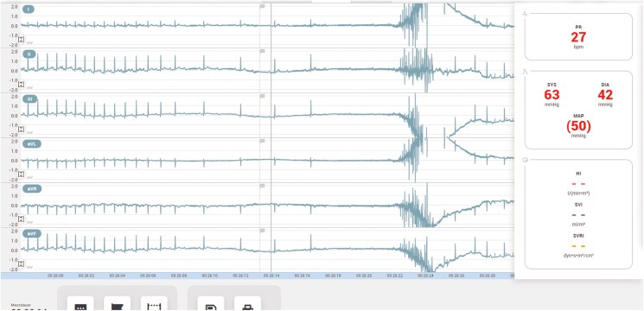The width and height of the screenshot is (644, 311).
Task: Click the vertical autoscale icon on lead II
Action: click(22, 85)
